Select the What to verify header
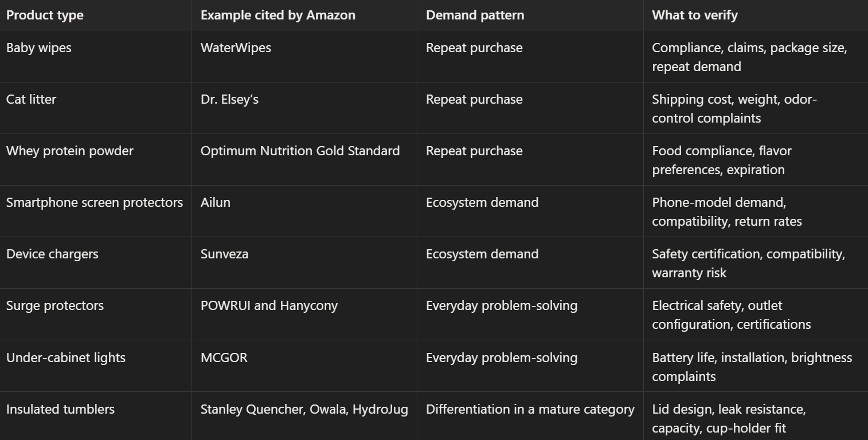 tap(695, 15)
